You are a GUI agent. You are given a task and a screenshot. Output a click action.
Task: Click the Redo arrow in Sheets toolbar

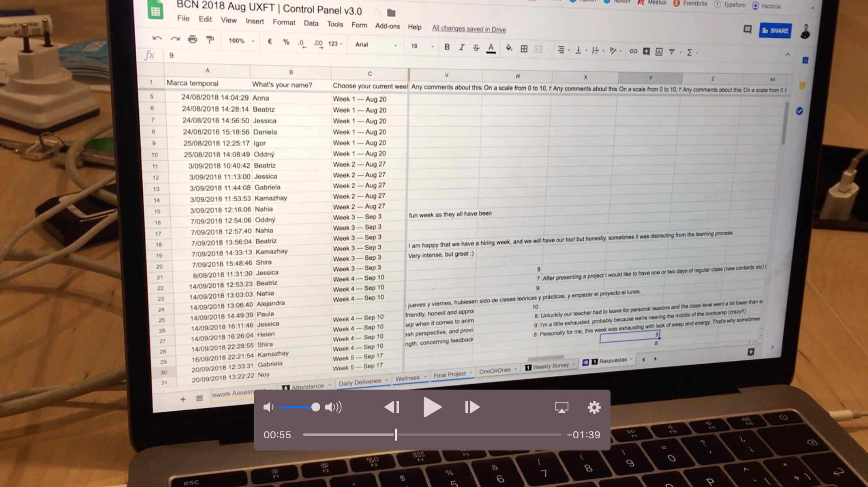coord(175,39)
